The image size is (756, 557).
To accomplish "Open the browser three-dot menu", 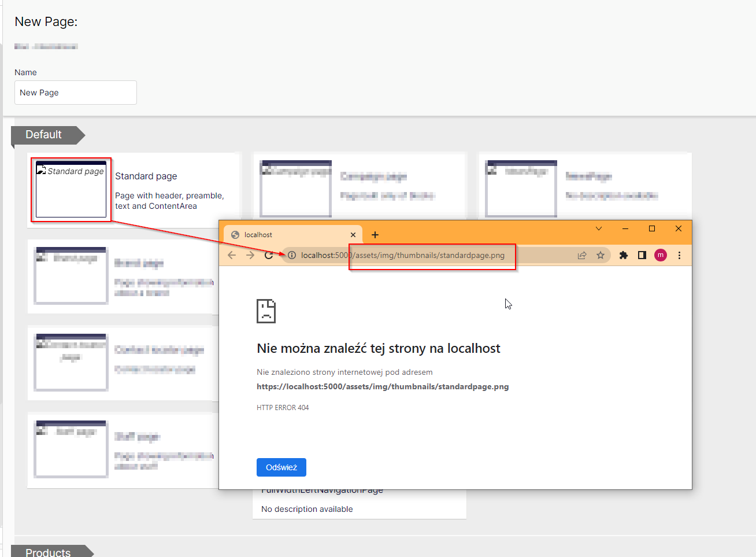I will [x=679, y=255].
